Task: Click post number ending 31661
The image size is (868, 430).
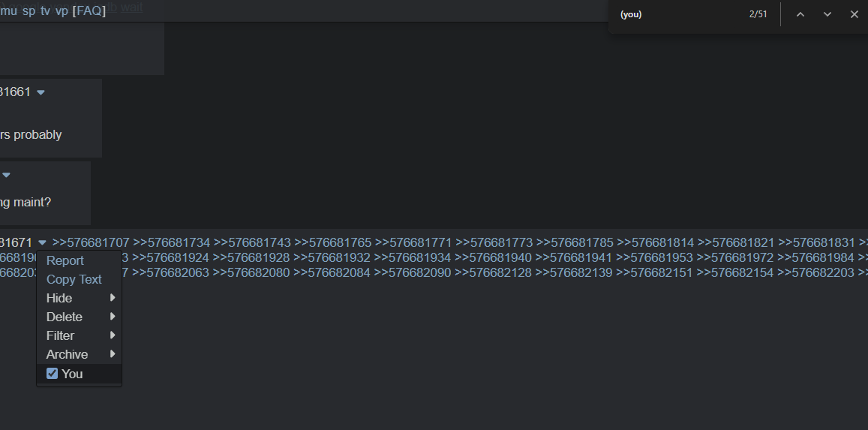Action: point(16,92)
